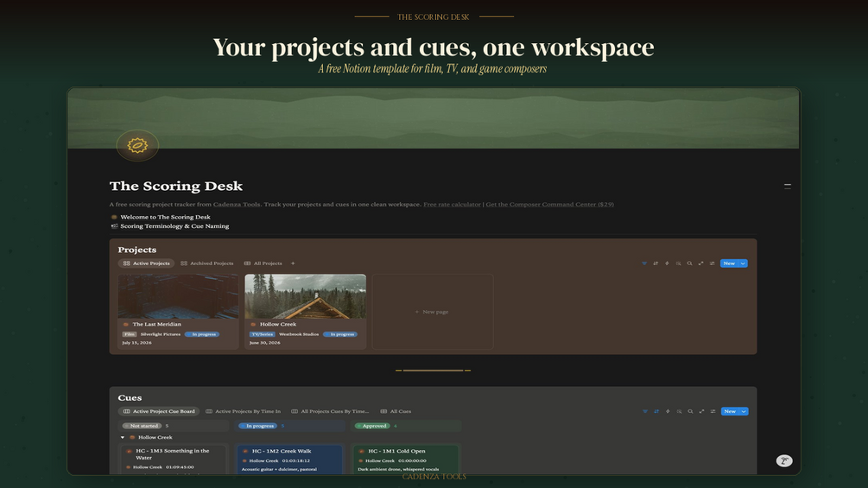Screen dimensions: 868x488
Task: Click the Welcome to The Scoring Desk page icon
Action: pos(114,217)
